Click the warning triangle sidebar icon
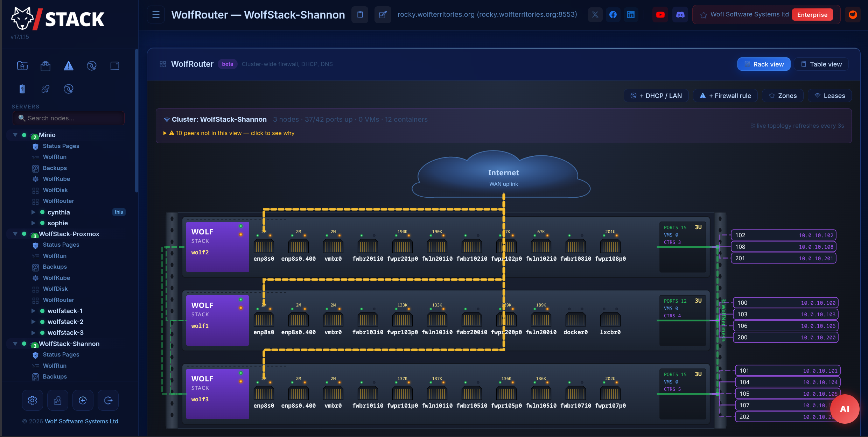Image resolution: width=868 pixels, height=437 pixels. 69,66
